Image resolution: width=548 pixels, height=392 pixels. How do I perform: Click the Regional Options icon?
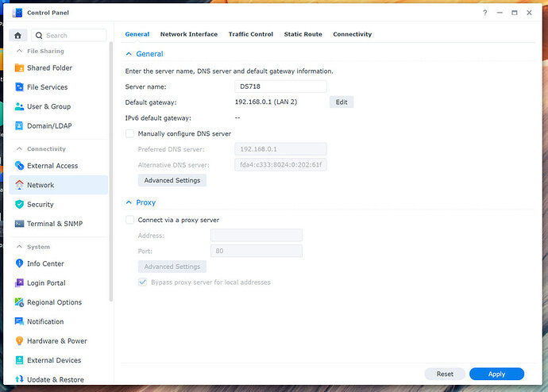pos(20,302)
